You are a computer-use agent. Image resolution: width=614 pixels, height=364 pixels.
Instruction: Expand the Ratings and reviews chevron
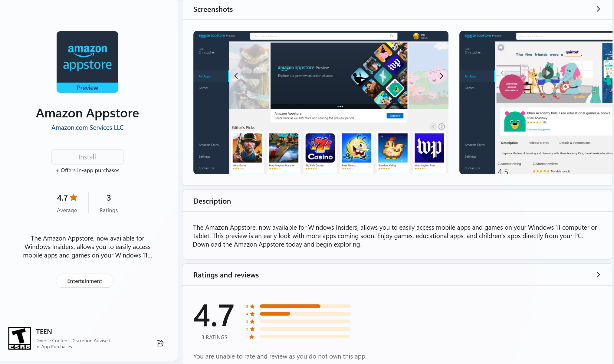(x=598, y=275)
